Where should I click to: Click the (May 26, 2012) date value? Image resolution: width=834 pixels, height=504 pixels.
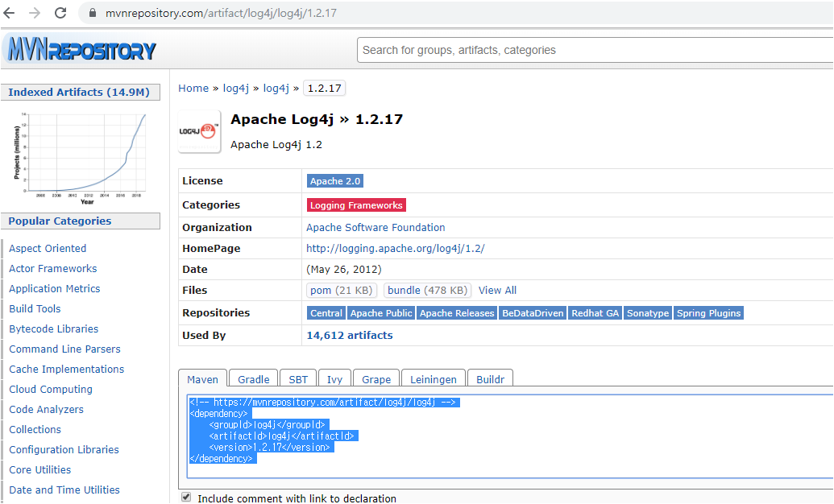point(343,270)
